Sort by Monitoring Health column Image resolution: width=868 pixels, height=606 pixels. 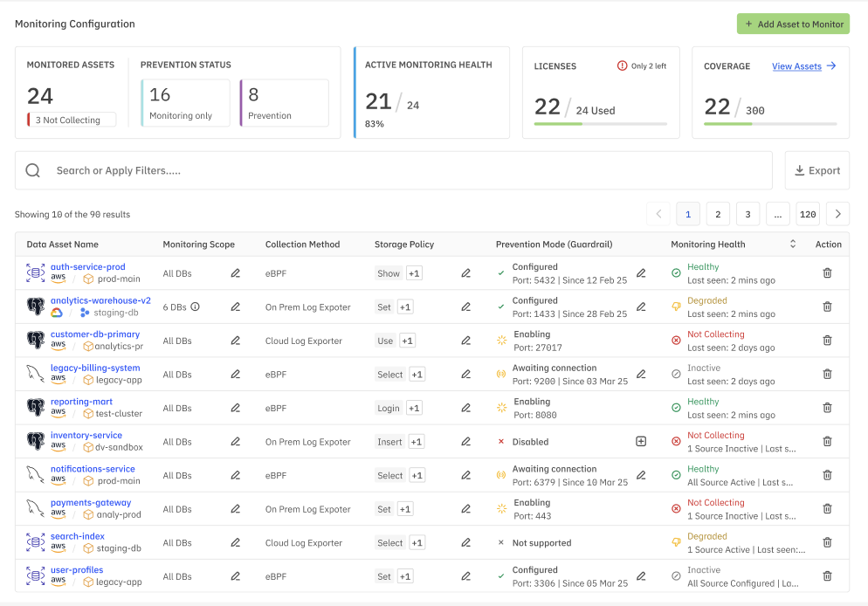(x=793, y=244)
